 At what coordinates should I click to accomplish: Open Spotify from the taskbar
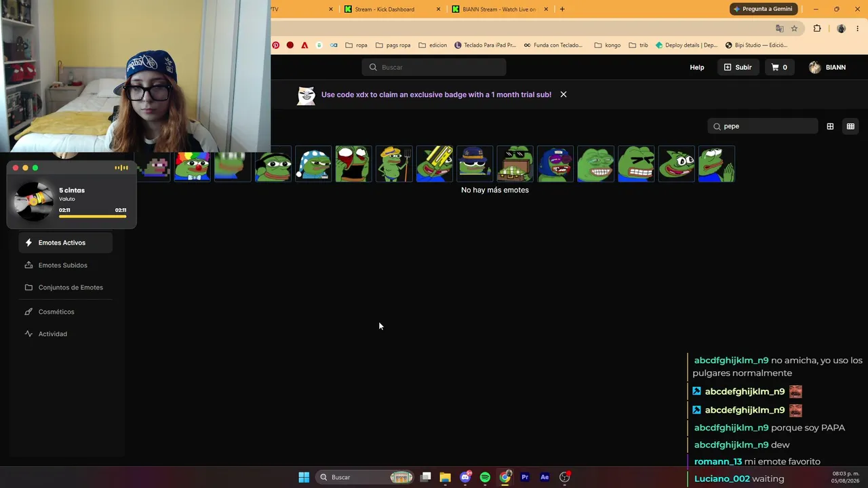485,477
